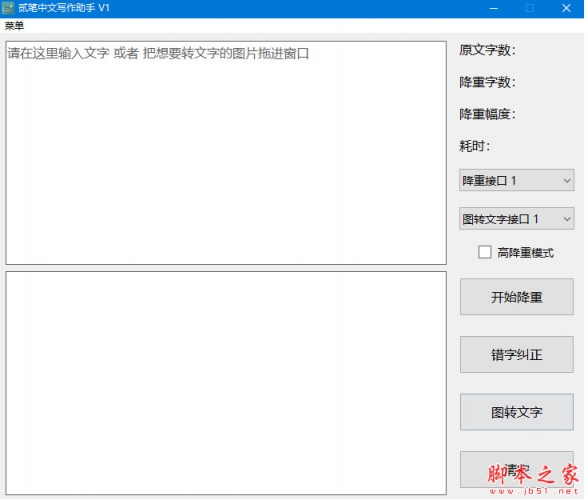Click the 降重幅度 label
588x500 pixels.
[x=487, y=114]
